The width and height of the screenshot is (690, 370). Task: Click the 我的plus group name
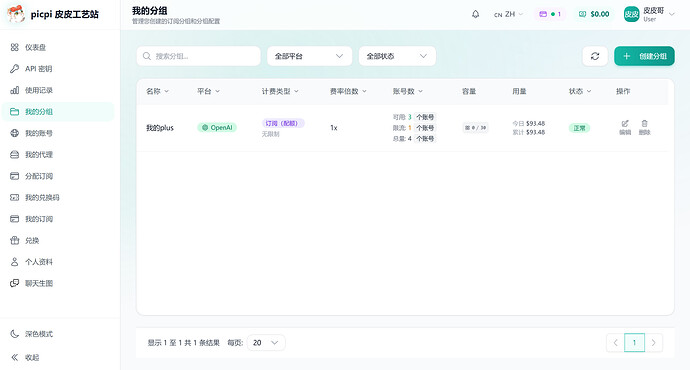click(160, 128)
